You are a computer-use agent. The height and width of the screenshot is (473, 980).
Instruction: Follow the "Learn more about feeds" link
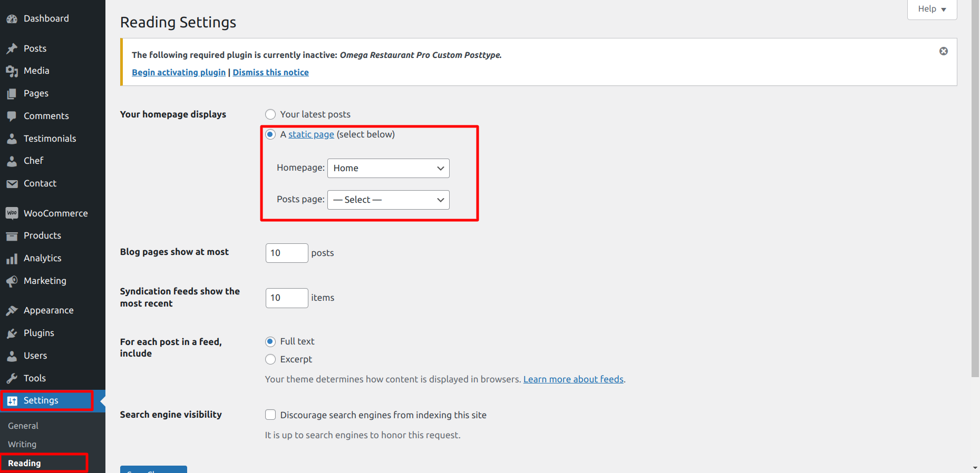coord(573,379)
